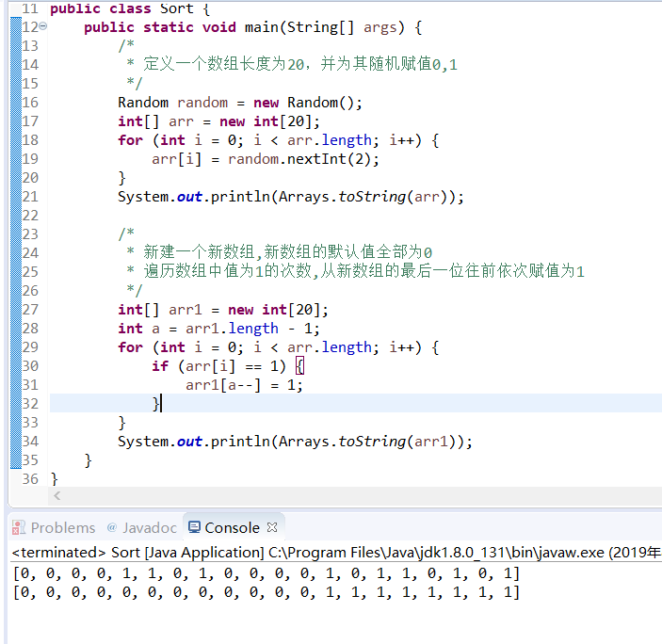Click the Problems tab icon
Viewport: 662px width, 644px height.
click(x=19, y=527)
